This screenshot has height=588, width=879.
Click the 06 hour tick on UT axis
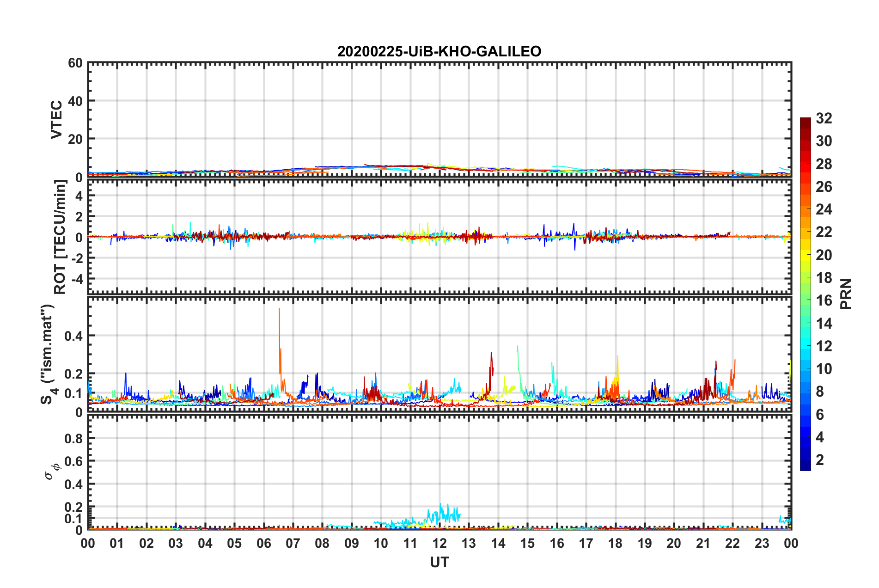(x=263, y=543)
